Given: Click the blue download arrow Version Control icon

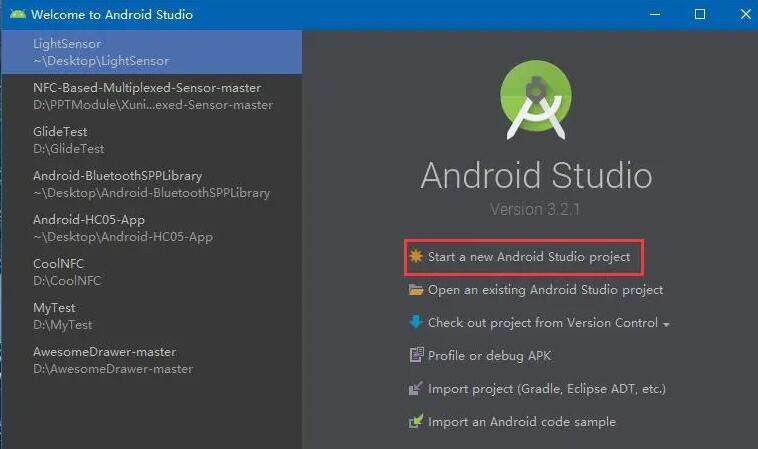Looking at the screenshot, I should (x=416, y=322).
